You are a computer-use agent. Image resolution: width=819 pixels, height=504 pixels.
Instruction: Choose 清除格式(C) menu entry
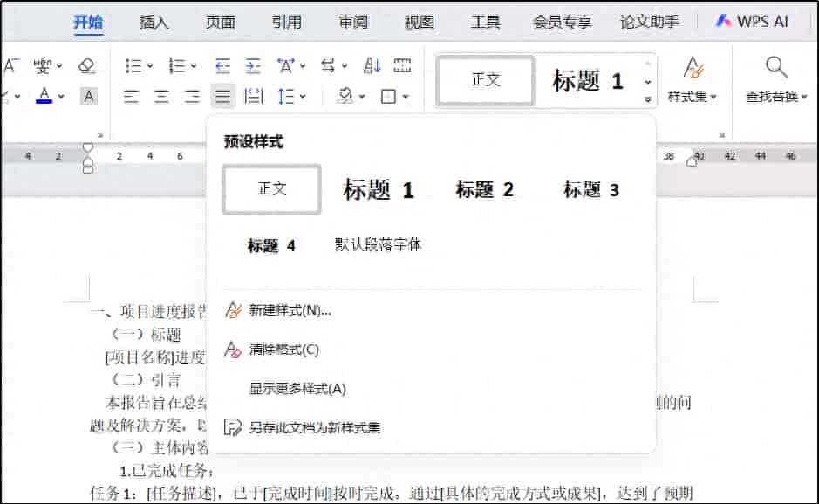tap(271, 350)
